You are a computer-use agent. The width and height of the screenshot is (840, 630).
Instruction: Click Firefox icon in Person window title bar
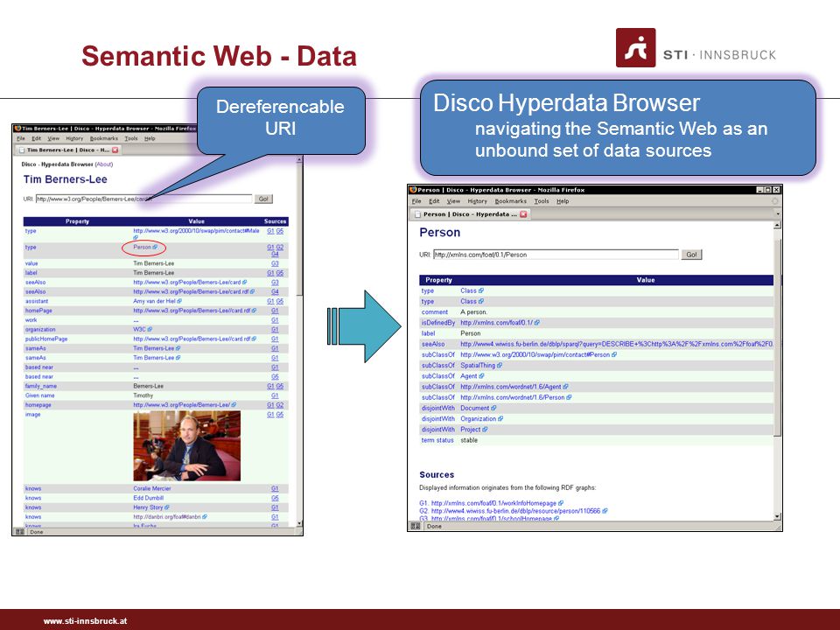point(412,190)
